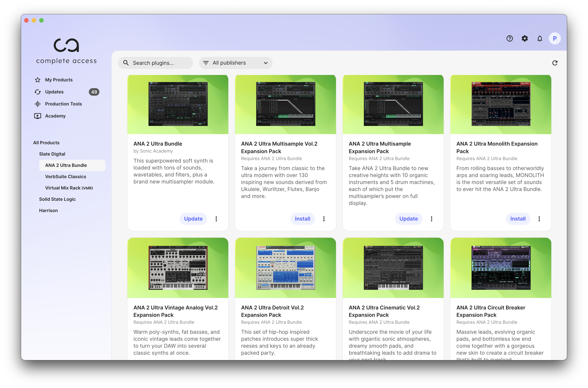Click the Complete Access logo
Image resolution: width=588 pixels, height=388 pixels.
(66, 51)
